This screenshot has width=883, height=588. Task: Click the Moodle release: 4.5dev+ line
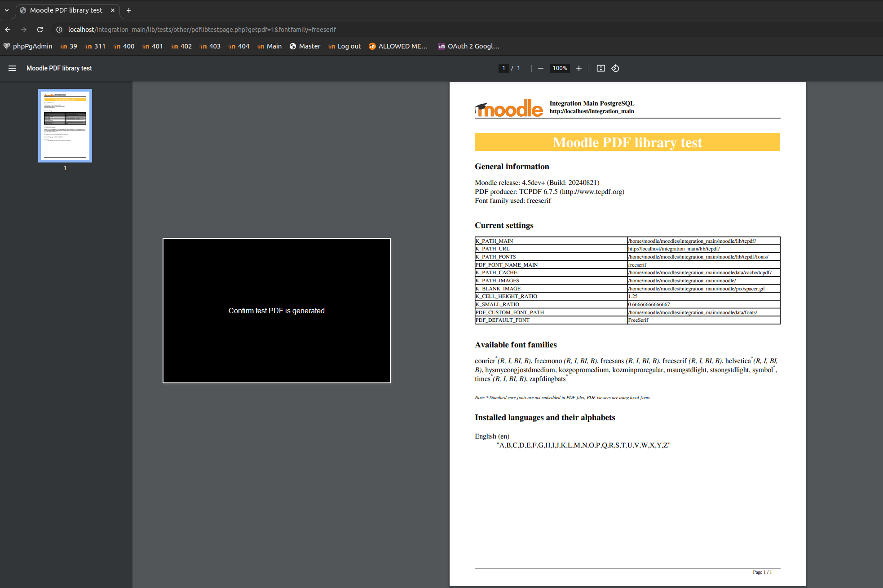point(537,183)
